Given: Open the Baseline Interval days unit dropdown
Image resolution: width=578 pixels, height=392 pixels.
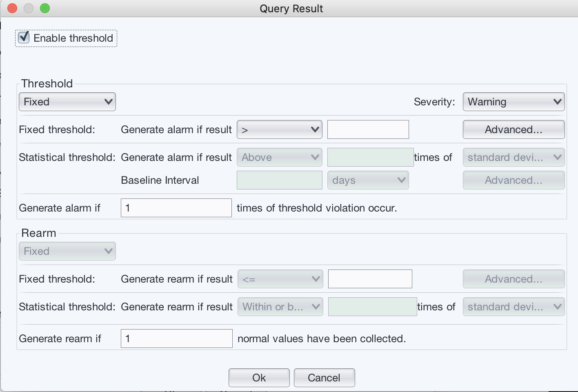Looking at the screenshot, I should [x=368, y=180].
